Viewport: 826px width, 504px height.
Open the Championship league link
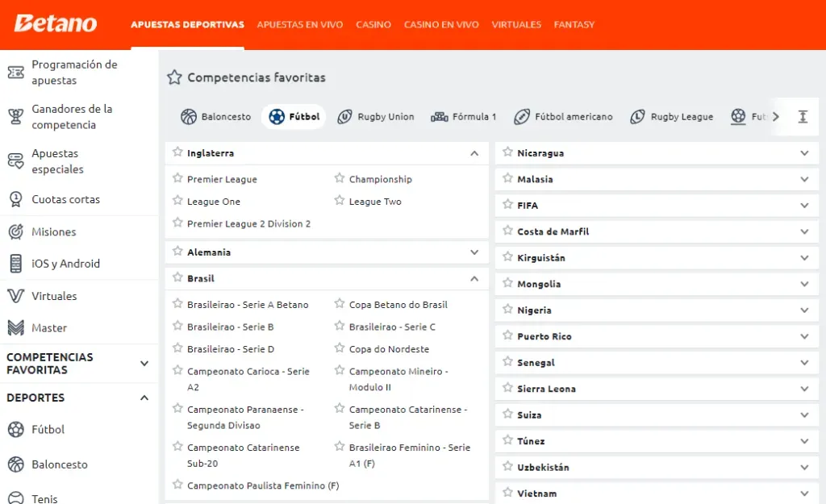point(380,179)
